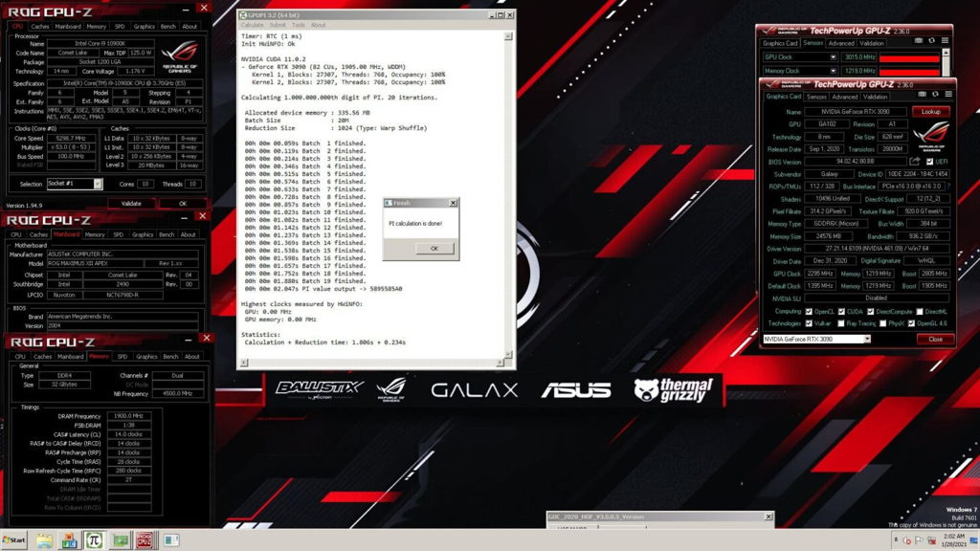The height and width of the screenshot is (551, 980).
Task: Click the GPUPI title bar icon
Action: point(244,15)
